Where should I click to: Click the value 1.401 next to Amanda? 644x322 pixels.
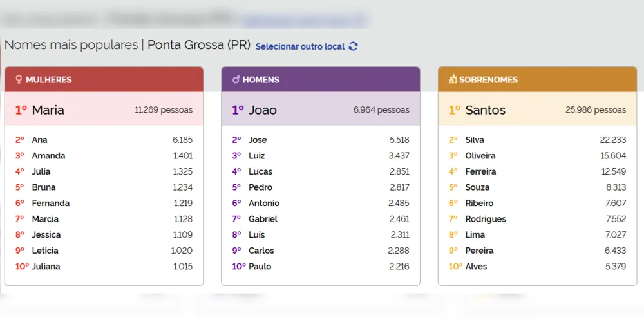(183, 156)
